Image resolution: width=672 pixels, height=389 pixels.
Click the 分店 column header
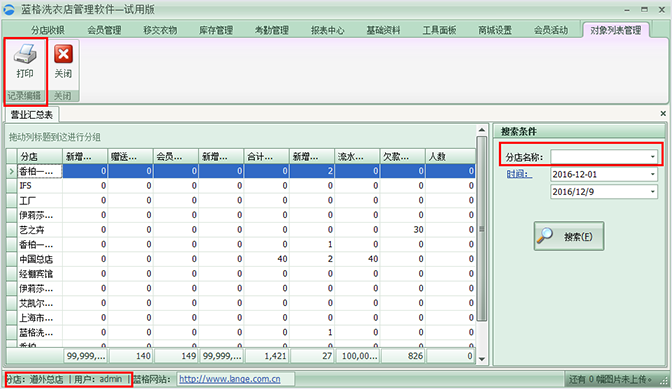click(40, 157)
